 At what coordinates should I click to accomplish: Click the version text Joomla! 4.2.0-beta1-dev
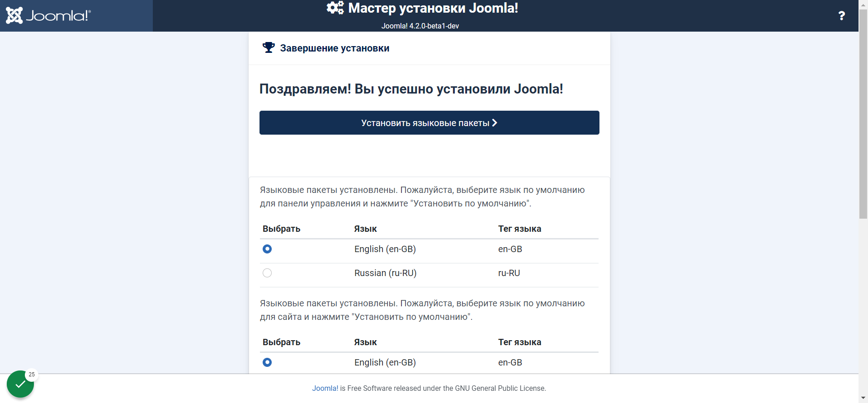click(x=420, y=26)
